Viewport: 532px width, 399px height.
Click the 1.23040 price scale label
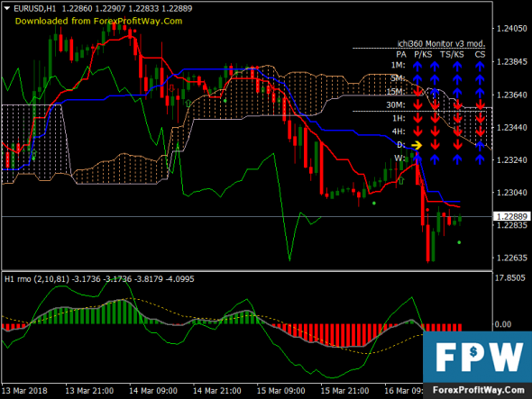tap(512, 193)
